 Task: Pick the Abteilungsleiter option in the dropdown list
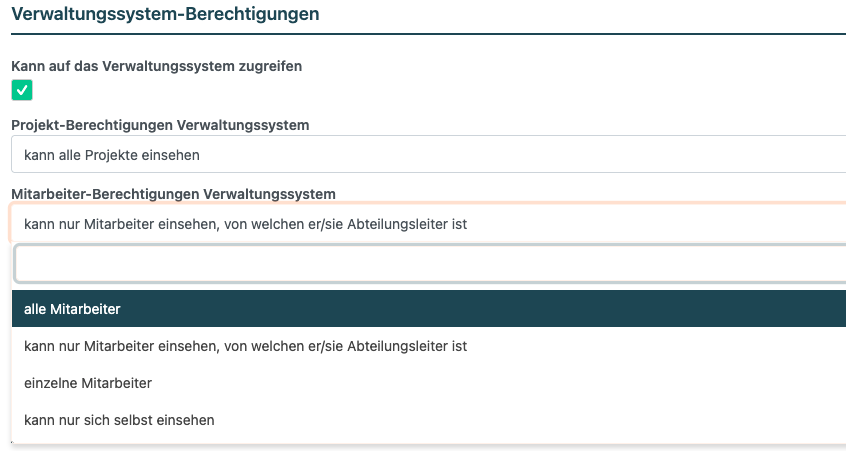[x=245, y=346]
